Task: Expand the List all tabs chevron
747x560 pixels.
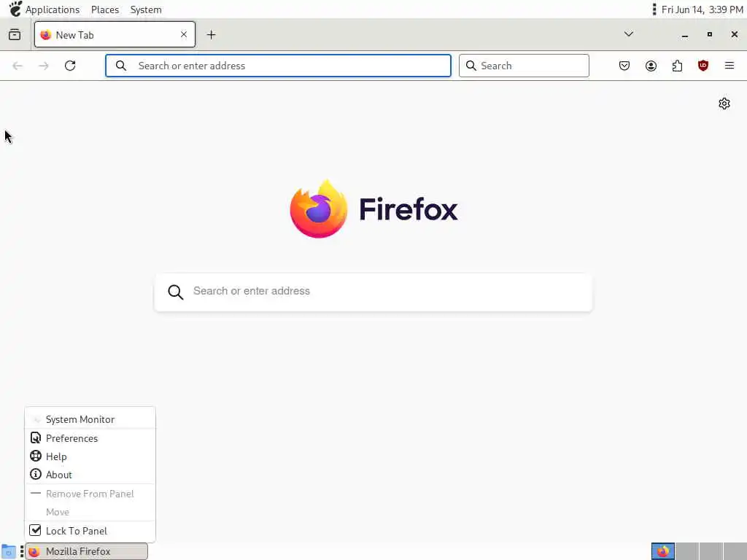Action: [x=629, y=34]
